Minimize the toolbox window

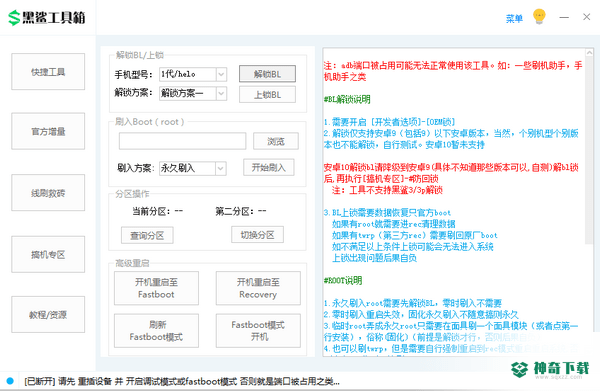[x=564, y=17]
